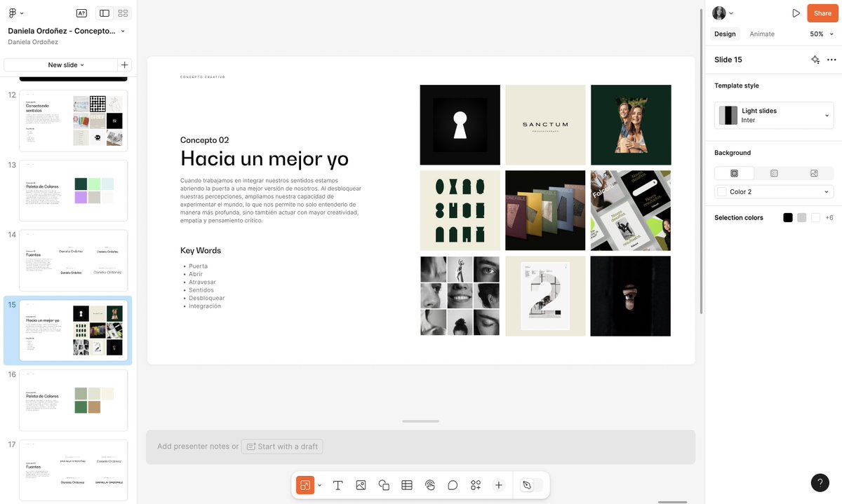This screenshot has width=842, height=504.
Task: Toggle the design mode pen switch
Action: click(x=532, y=485)
